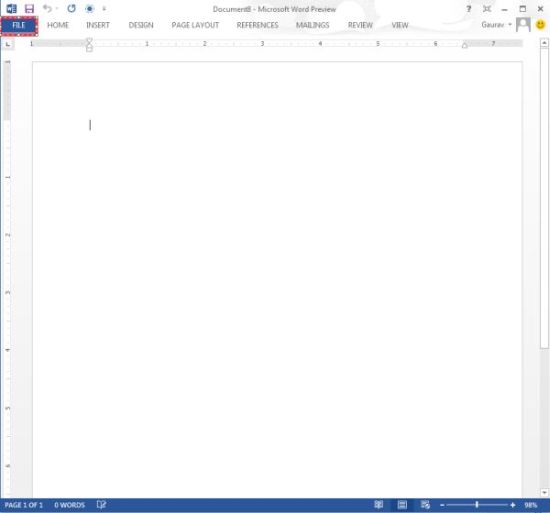Send feedback with the smiley face icon
550x513 pixels.
click(x=541, y=25)
